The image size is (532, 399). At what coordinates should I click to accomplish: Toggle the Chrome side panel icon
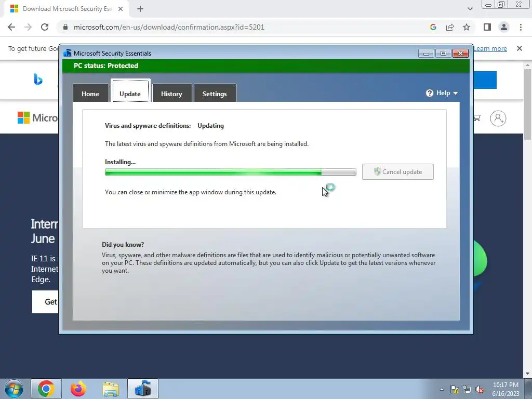pos(487,27)
